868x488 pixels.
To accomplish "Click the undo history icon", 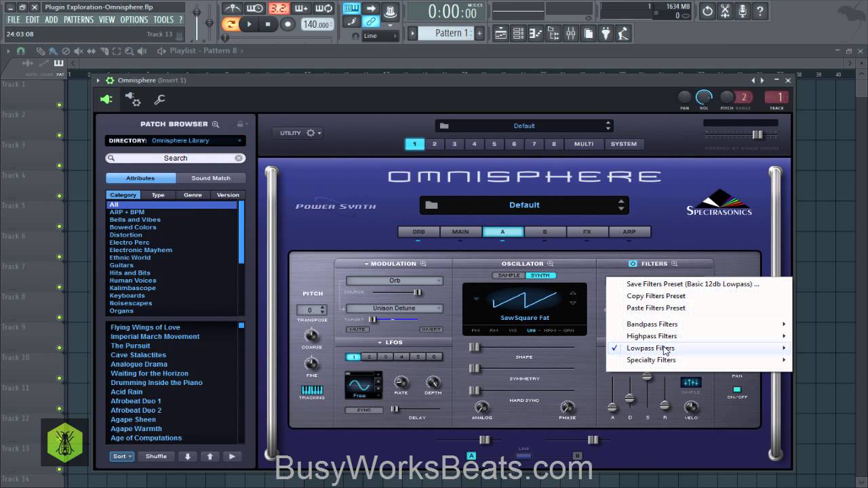I will pos(707,11).
